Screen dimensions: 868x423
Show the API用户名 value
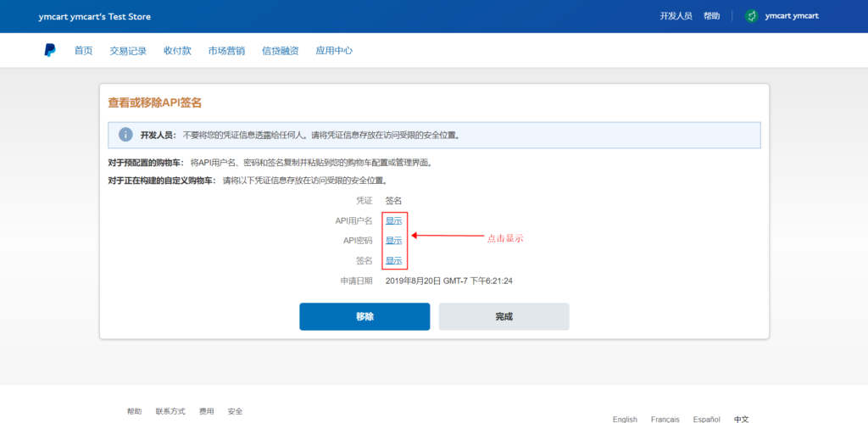pos(393,220)
